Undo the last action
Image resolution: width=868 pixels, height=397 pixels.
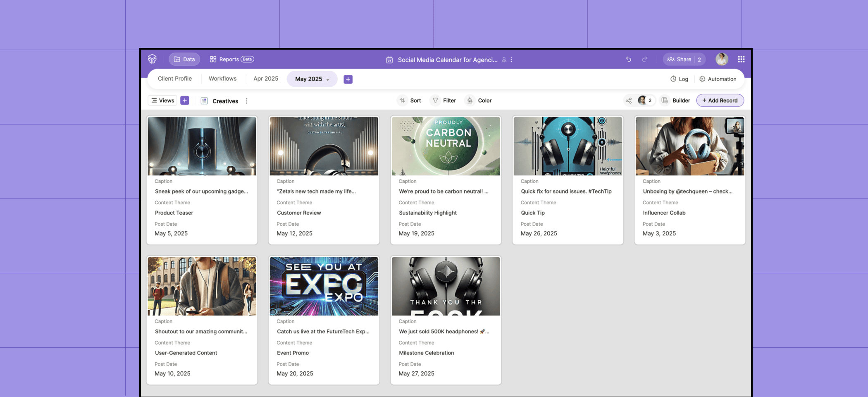tap(628, 59)
